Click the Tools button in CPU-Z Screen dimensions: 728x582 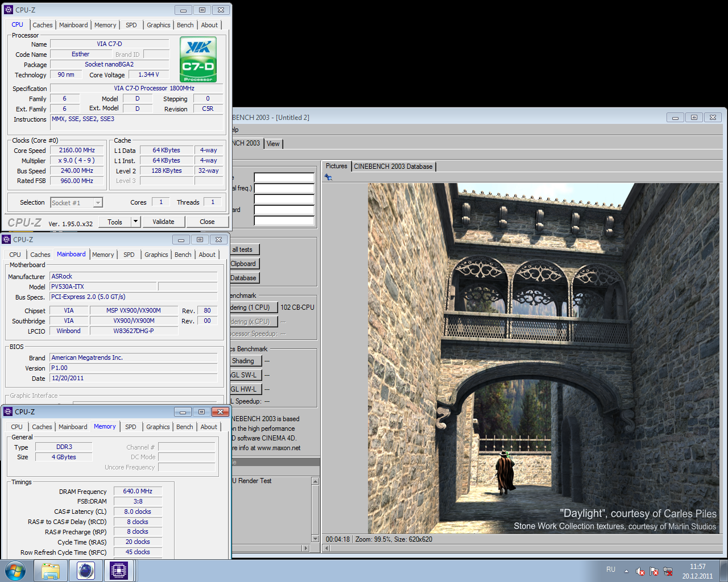(115, 222)
